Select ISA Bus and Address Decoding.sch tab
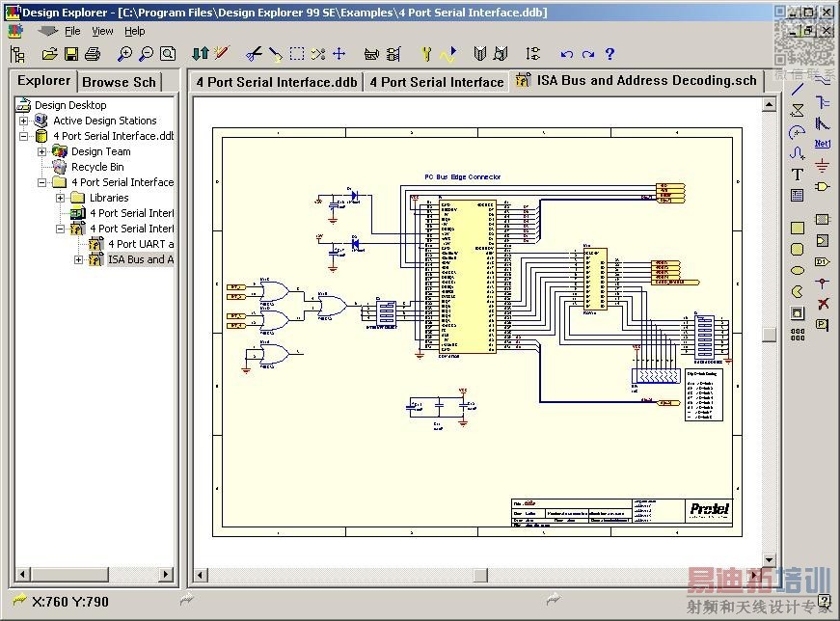Screen dimensions: 840x621 tap(637, 80)
